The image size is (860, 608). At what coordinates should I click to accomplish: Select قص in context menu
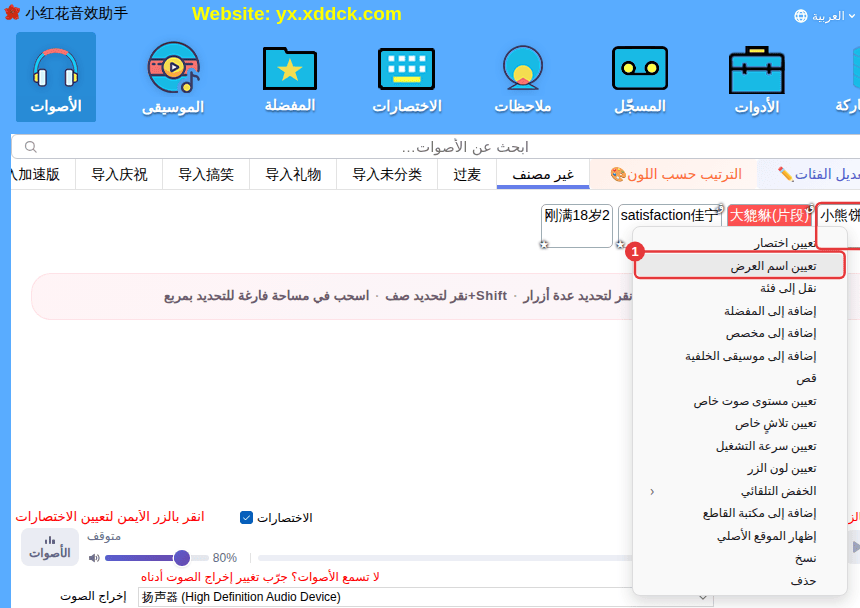[x=740, y=379]
